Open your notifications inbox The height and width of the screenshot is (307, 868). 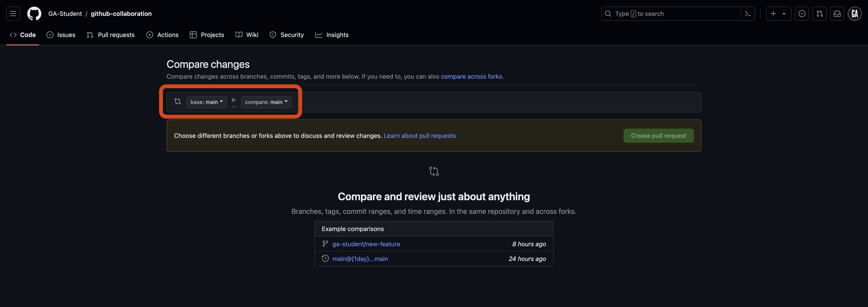(x=837, y=13)
